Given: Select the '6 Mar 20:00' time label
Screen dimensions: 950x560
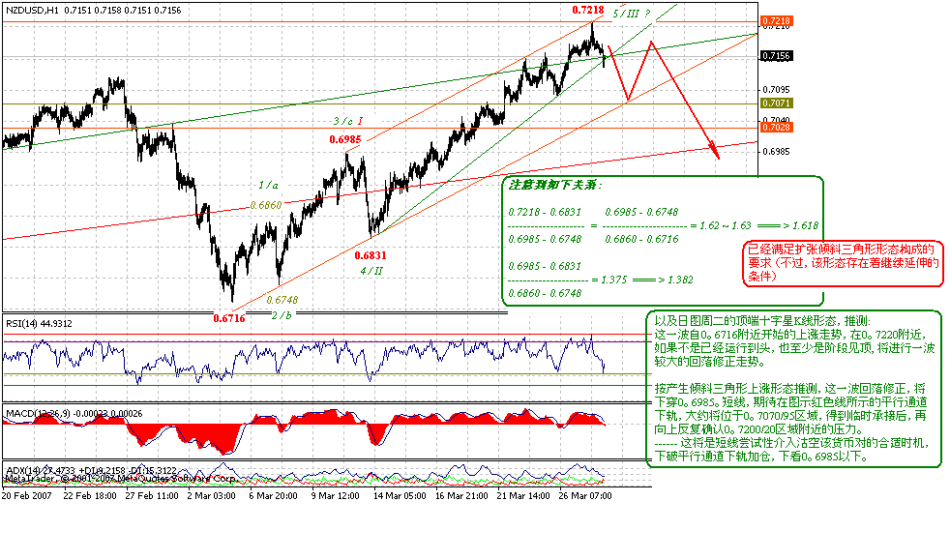Looking at the screenshot, I should point(273,495).
